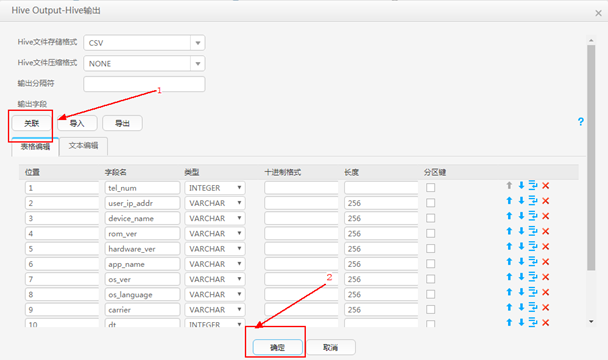Delete the rom_ver row

pyautogui.click(x=546, y=231)
